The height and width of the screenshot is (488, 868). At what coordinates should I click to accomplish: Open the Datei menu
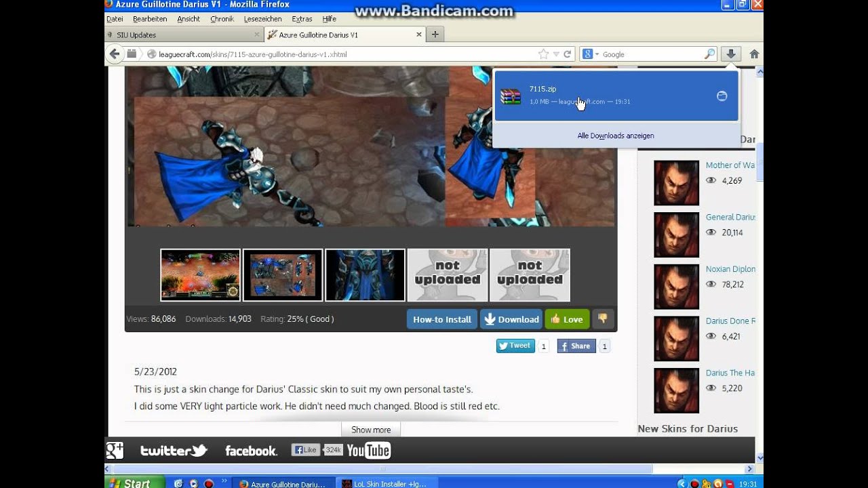[115, 19]
